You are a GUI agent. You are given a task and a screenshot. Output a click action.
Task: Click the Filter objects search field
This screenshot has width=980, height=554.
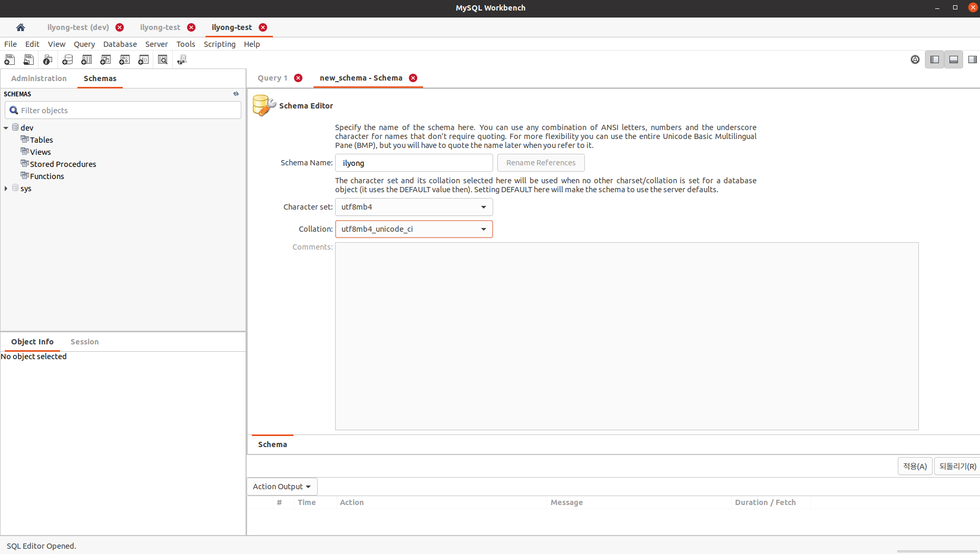(x=123, y=110)
